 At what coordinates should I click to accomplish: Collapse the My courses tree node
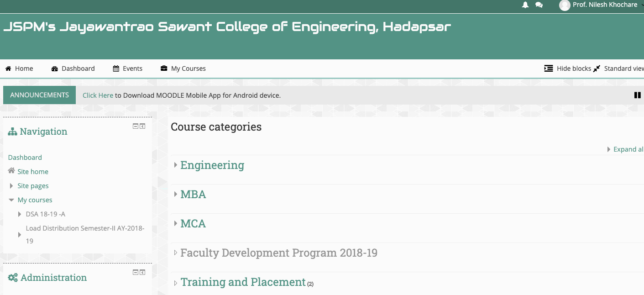tap(11, 200)
